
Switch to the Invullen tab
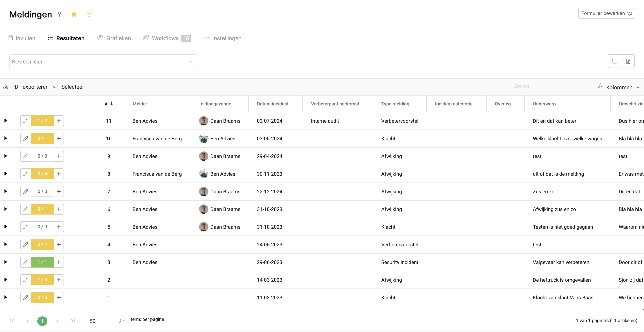tap(22, 38)
